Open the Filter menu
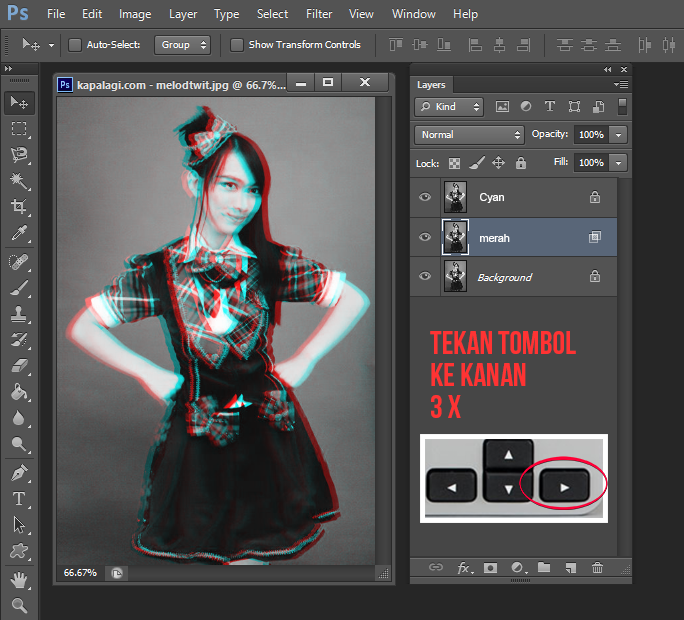This screenshot has height=620, width=684. [x=319, y=14]
